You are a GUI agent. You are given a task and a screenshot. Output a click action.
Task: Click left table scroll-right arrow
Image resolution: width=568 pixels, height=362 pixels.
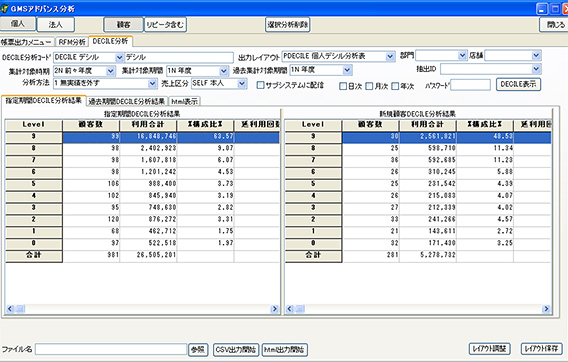pos(275,309)
